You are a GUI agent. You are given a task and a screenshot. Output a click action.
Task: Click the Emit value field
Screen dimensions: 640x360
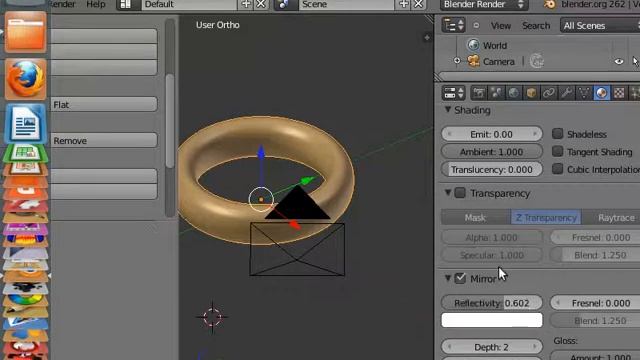point(492,134)
